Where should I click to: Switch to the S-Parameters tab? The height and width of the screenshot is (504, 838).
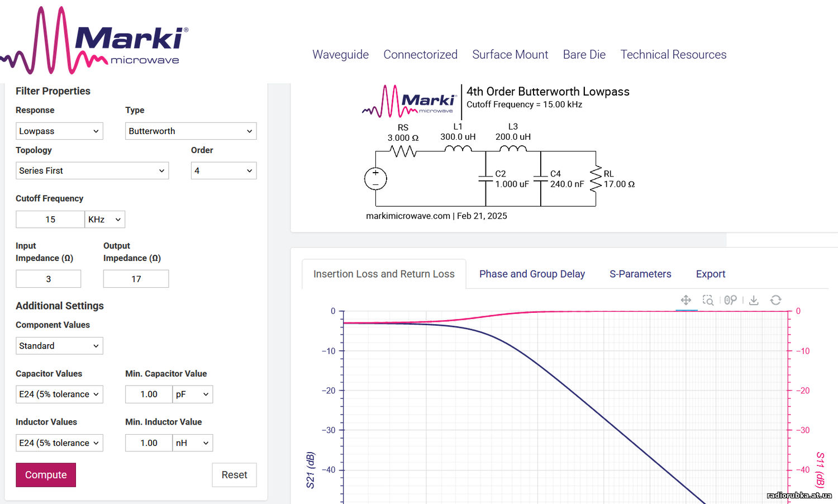[640, 274]
